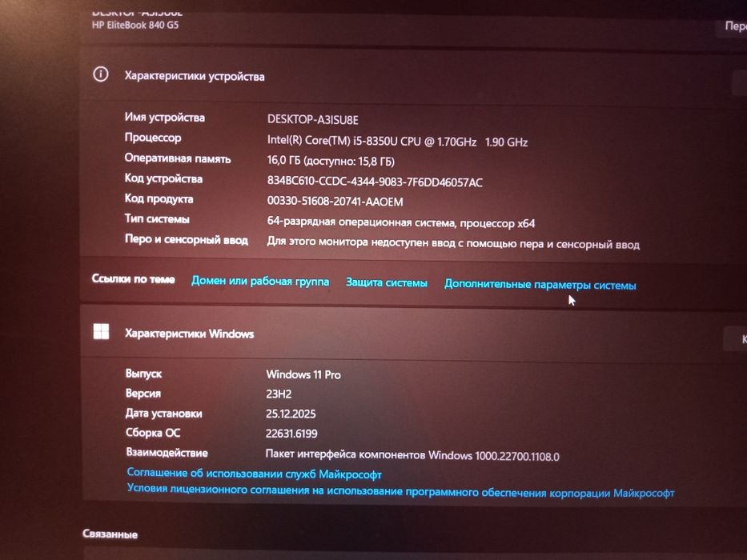This screenshot has width=747, height=560.
Task: Select OS build 22631.6199 value
Action: (x=291, y=434)
